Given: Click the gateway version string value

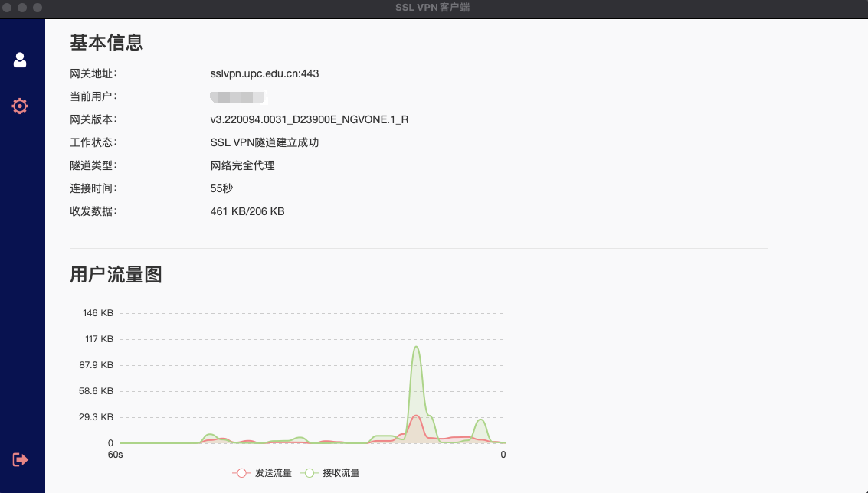Looking at the screenshot, I should [x=309, y=119].
